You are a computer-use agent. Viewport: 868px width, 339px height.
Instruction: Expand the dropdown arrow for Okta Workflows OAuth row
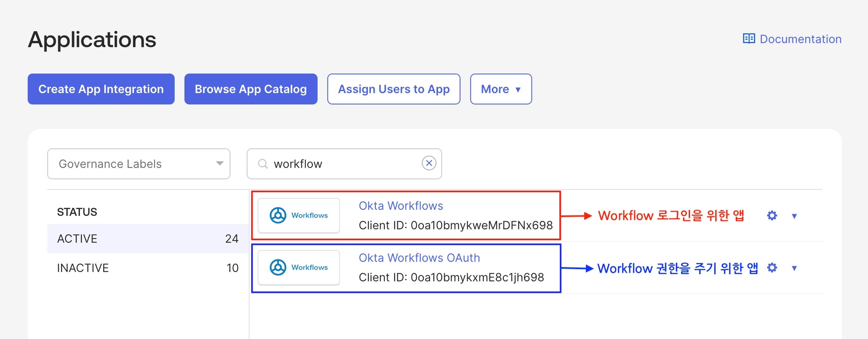[794, 268]
